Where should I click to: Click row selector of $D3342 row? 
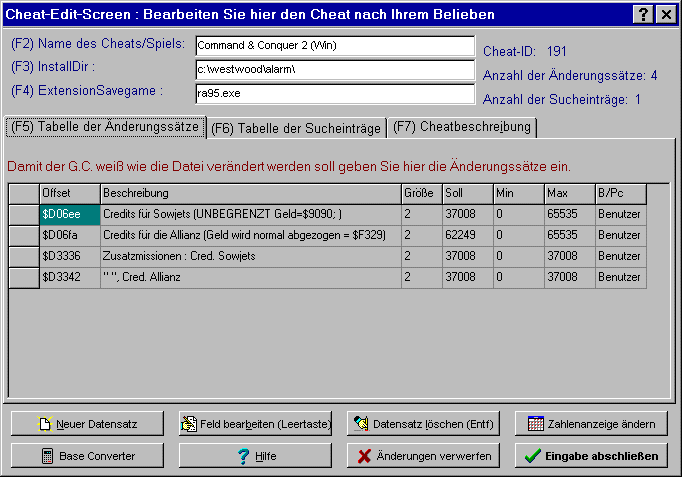24,277
